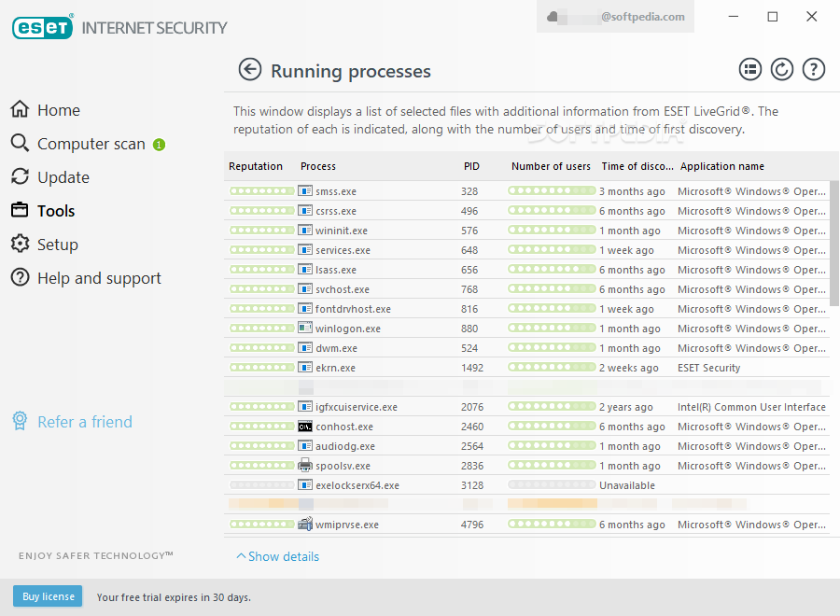Click the conhost.exe console icon
This screenshot has width=840, height=616.
pos(305,427)
